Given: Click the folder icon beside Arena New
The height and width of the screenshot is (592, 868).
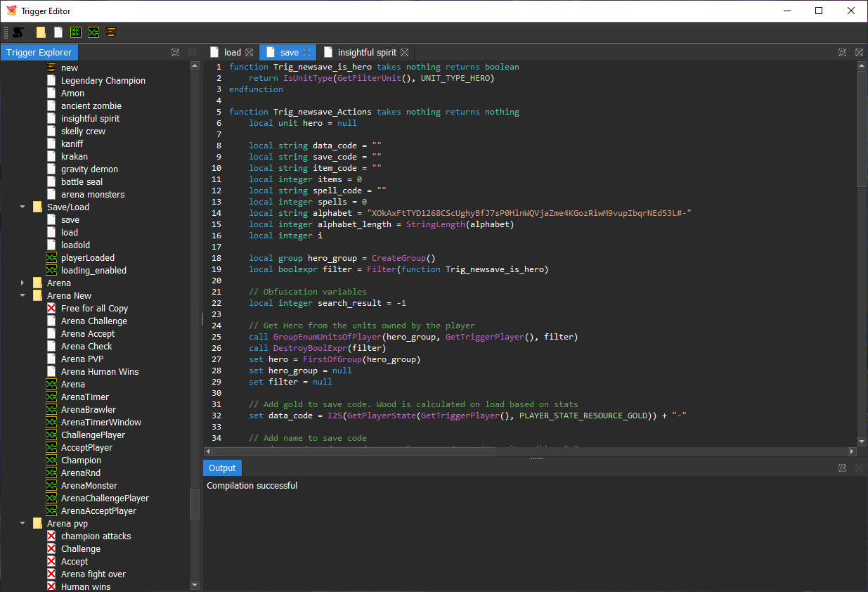Looking at the screenshot, I should click(x=37, y=296).
